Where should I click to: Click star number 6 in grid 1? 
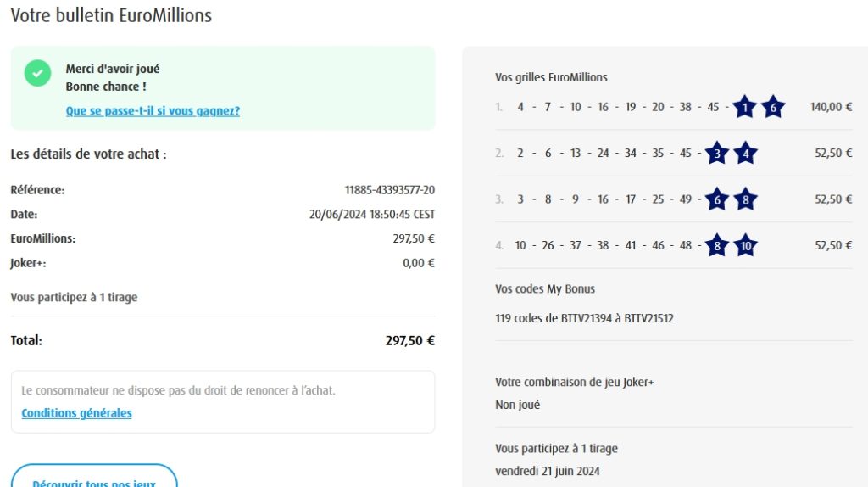point(772,107)
